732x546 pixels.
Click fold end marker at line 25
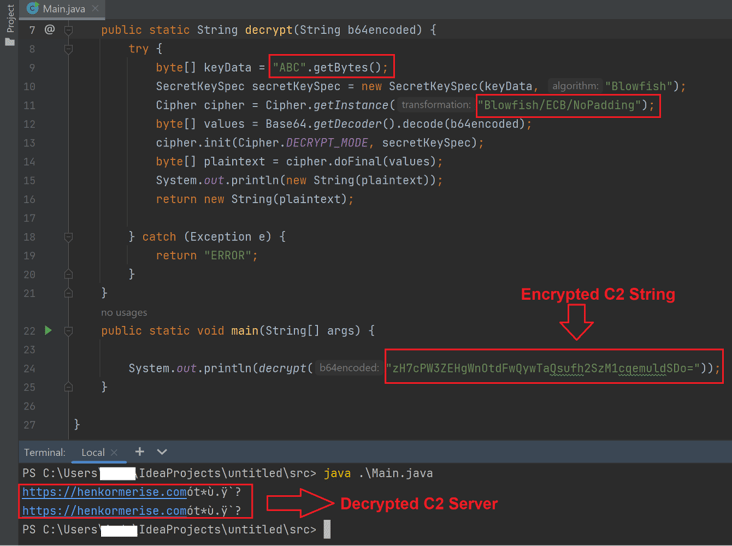coord(68,387)
